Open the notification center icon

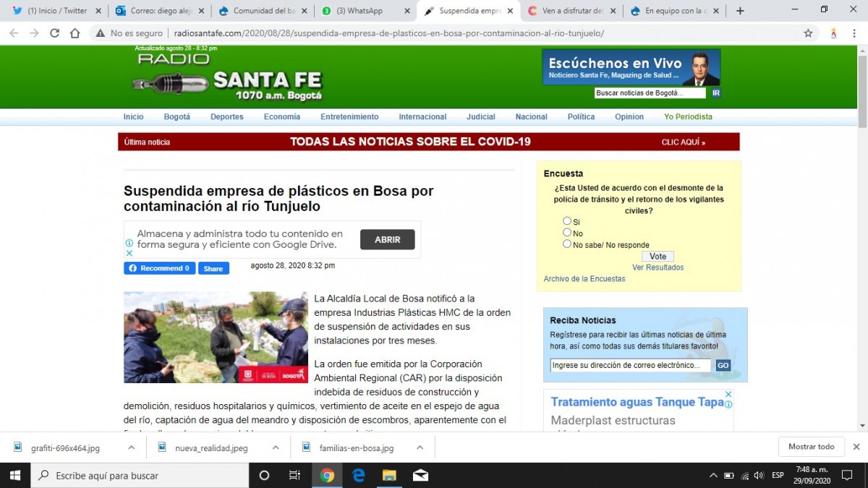pos(847,475)
